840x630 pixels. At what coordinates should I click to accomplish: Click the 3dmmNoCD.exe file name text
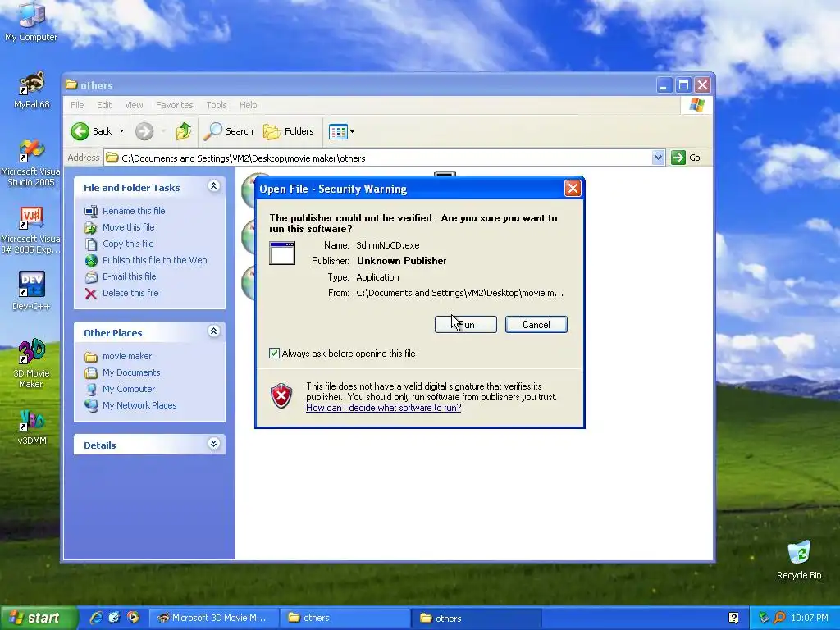click(x=388, y=245)
